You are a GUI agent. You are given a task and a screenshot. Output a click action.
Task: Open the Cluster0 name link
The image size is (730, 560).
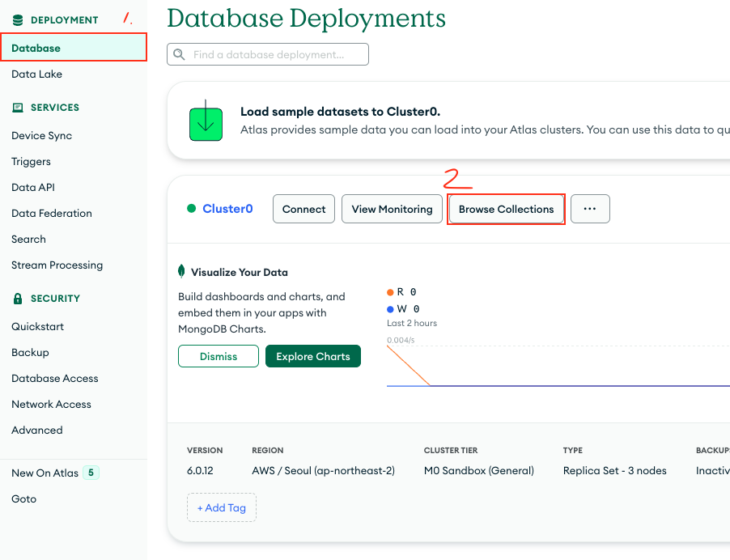coord(227,209)
